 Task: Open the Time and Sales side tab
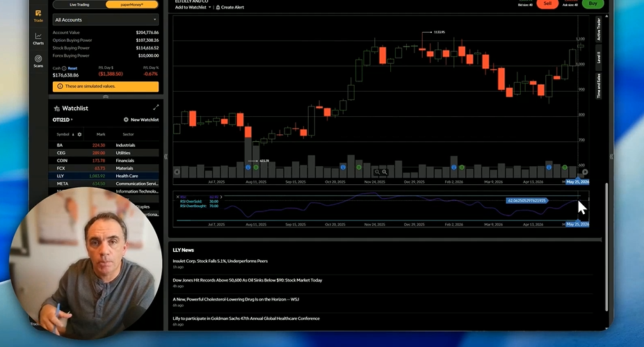click(x=598, y=86)
